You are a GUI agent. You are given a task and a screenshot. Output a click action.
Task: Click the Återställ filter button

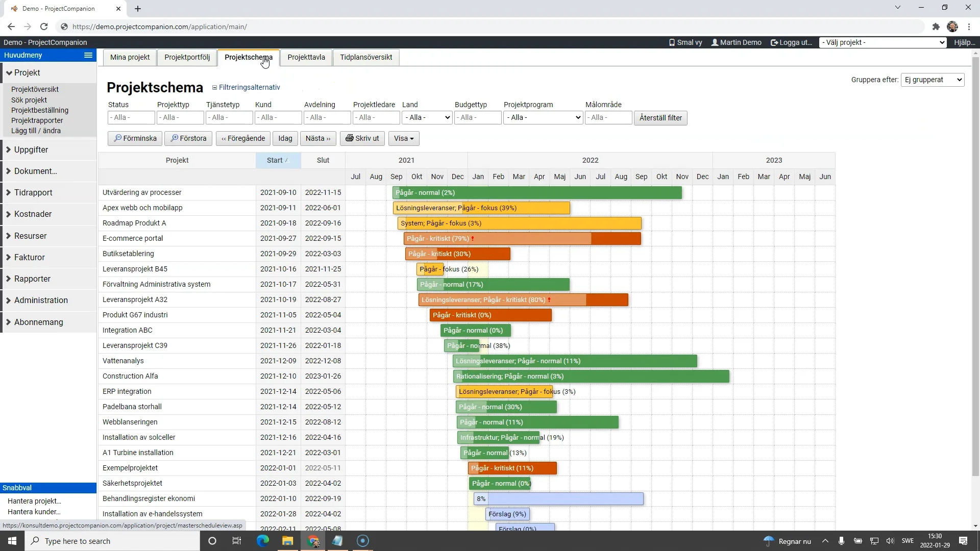[660, 118]
